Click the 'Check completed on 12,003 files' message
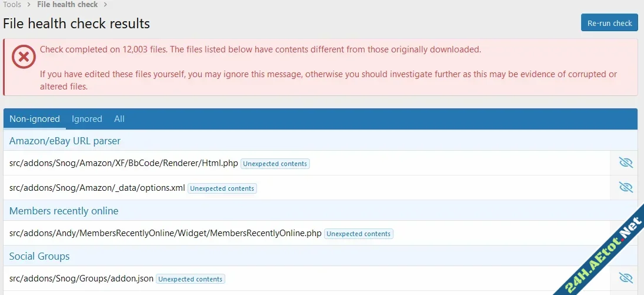The image size is (644, 295). coord(261,50)
